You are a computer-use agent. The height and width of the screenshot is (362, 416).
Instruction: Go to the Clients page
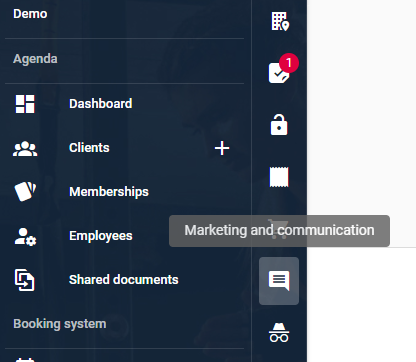[89, 148]
